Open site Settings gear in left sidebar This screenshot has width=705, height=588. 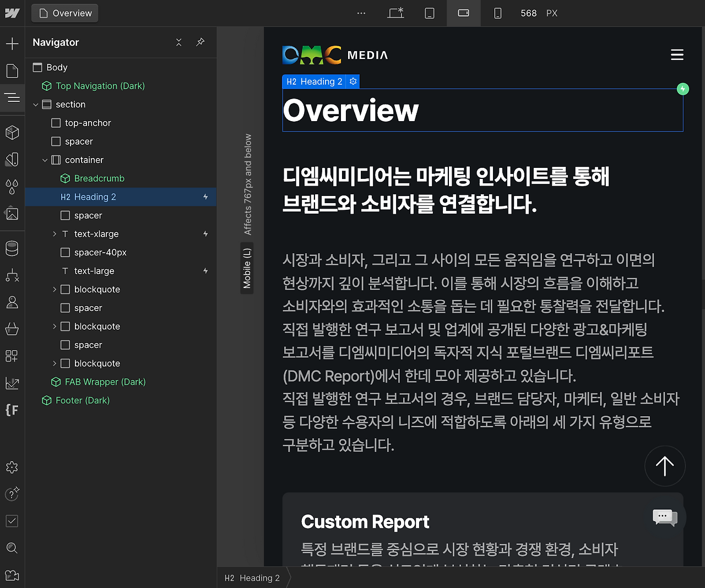[12, 467]
